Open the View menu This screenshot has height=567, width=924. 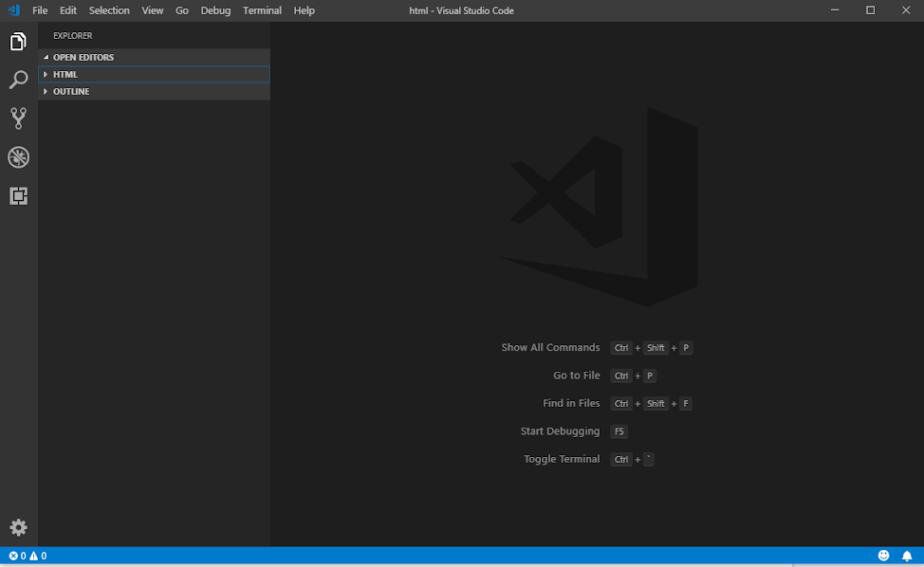[x=153, y=10]
